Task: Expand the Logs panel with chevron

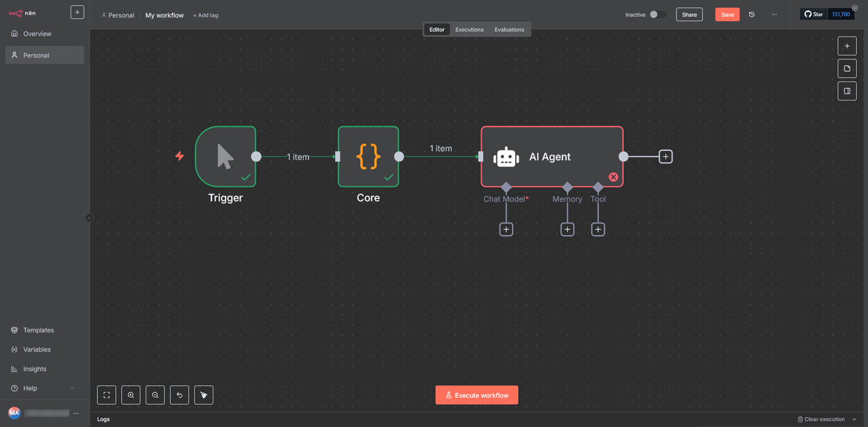Action: [854, 420]
